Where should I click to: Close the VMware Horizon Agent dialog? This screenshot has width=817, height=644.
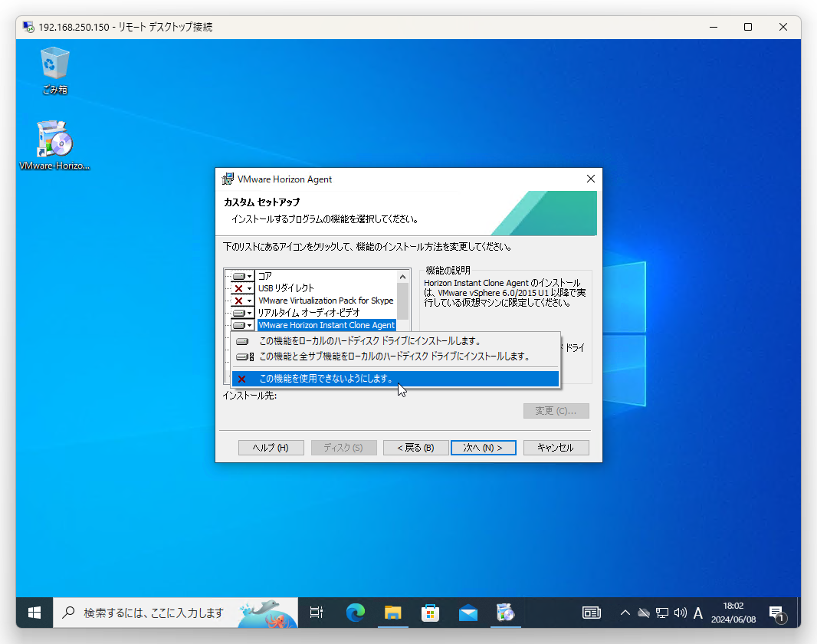pos(590,179)
